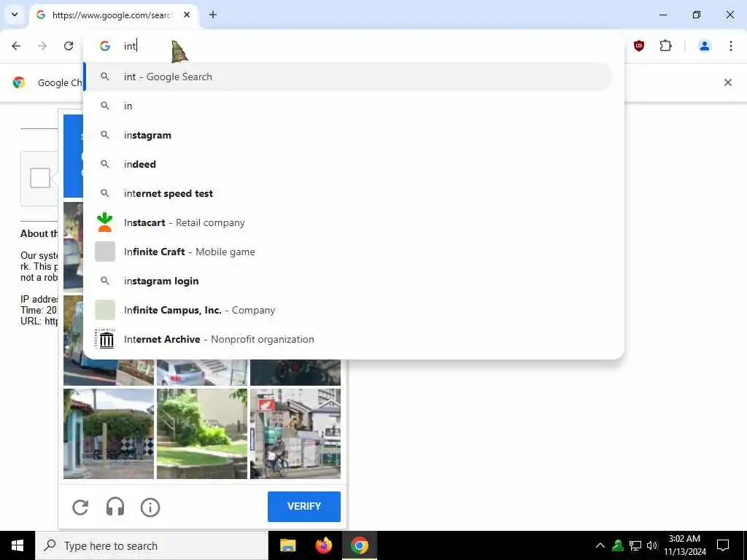
Task: Switch to the audio challenge headphones icon
Action: (115, 507)
